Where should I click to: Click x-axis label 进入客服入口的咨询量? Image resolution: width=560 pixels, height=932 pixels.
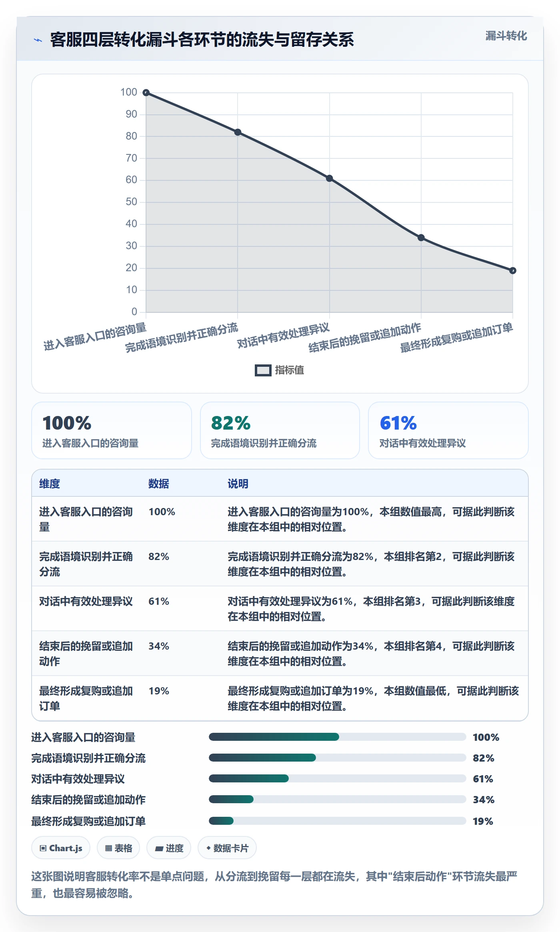click(x=95, y=337)
